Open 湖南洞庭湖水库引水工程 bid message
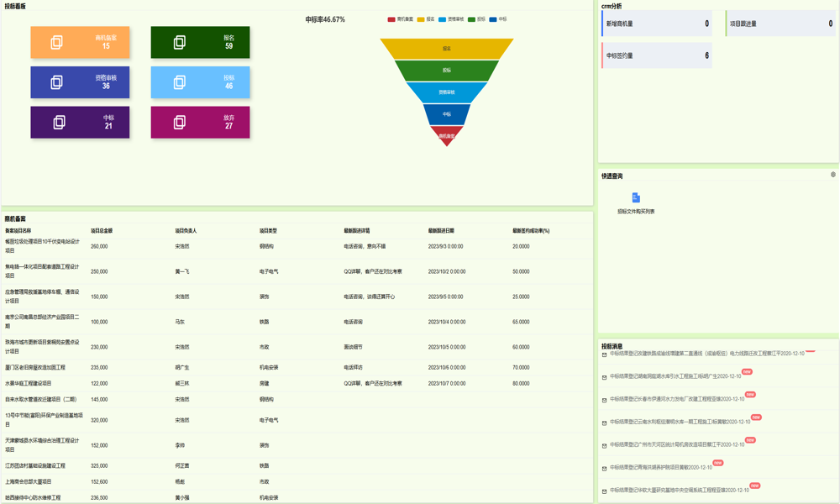 point(675,376)
